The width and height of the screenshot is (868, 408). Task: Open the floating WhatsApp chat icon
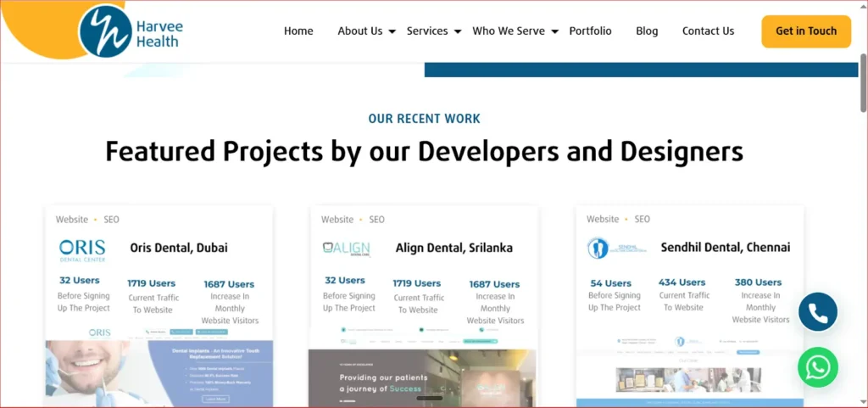pyautogui.click(x=818, y=367)
